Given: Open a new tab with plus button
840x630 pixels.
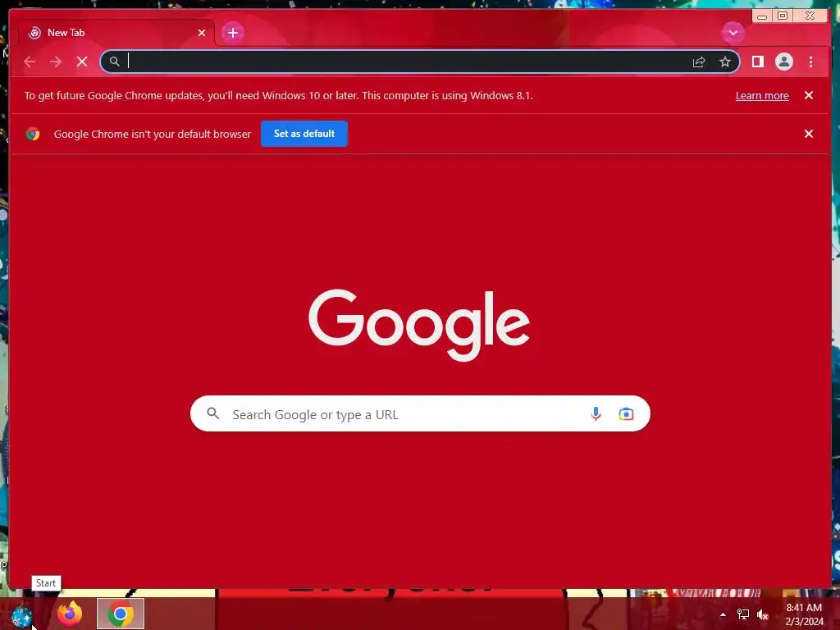Looking at the screenshot, I should [232, 33].
